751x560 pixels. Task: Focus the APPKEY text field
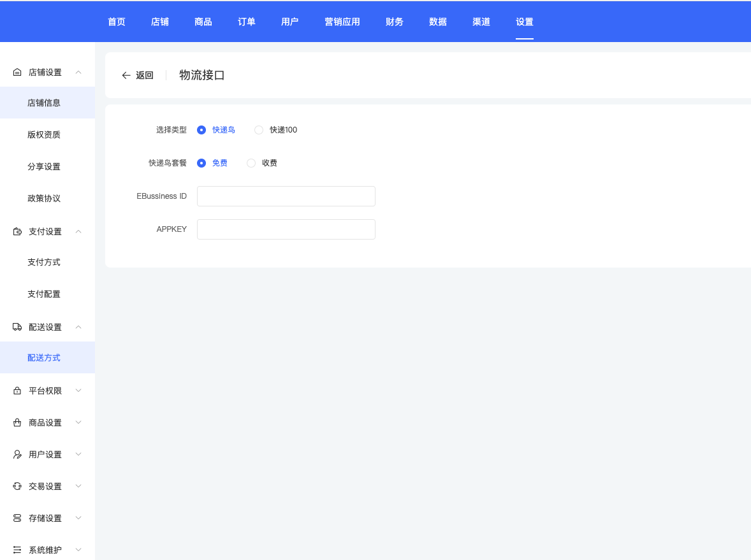(x=286, y=229)
